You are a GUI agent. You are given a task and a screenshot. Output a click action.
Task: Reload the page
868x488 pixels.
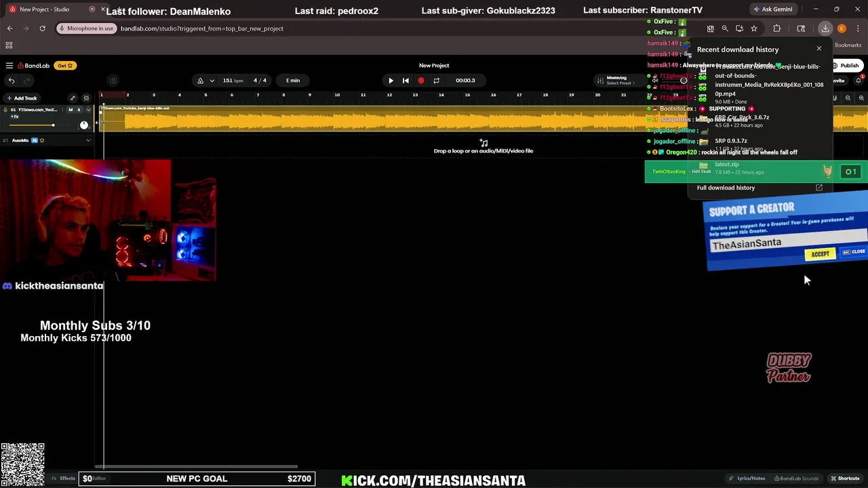point(42,28)
